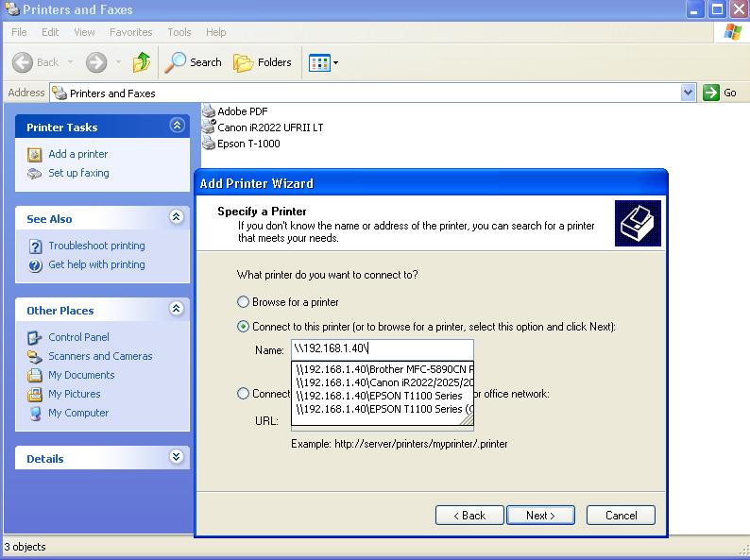Select the Epson T-1000 printer icon
Screen dimensions: 750x560
pos(209,144)
